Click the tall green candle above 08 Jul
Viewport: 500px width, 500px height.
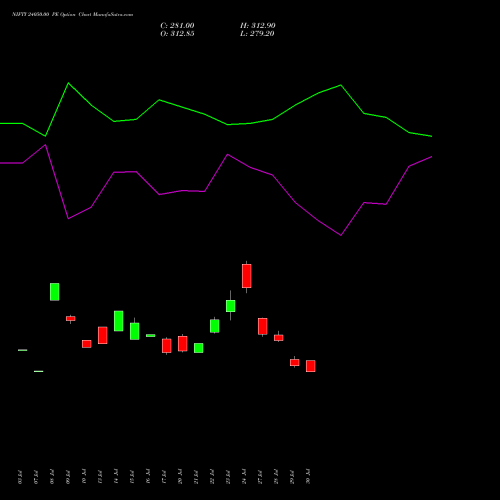[55, 292]
